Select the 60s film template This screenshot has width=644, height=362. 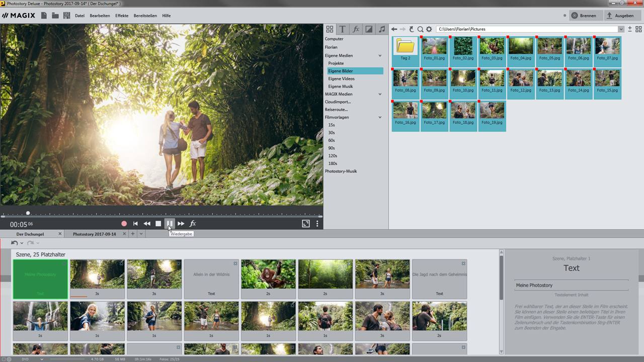(332, 140)
